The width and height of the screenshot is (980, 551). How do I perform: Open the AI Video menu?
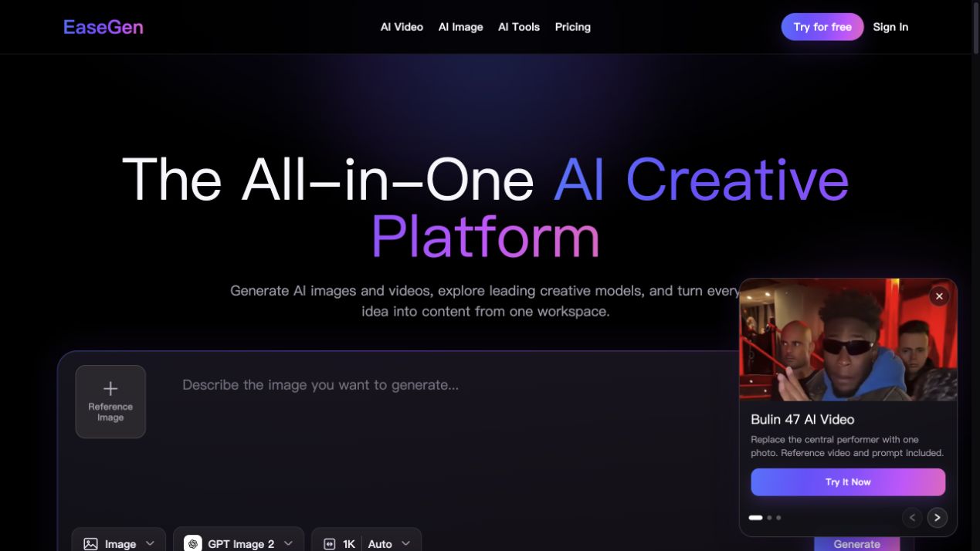402,27
